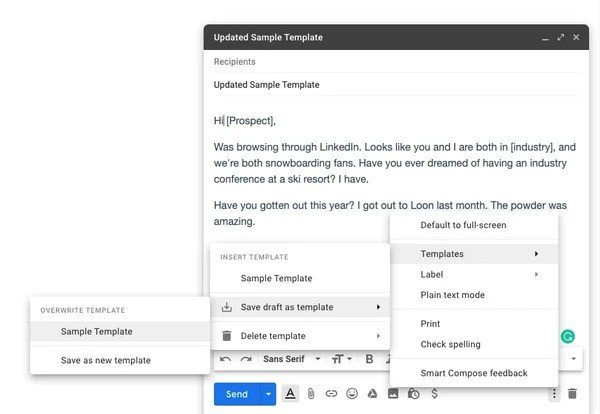Insert files using Google Drive icon

[x=373, y=394]
